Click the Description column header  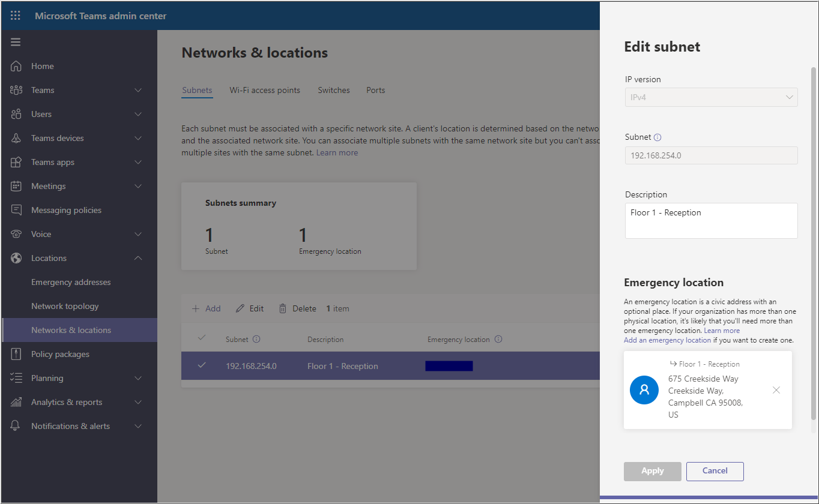[325, 340]
